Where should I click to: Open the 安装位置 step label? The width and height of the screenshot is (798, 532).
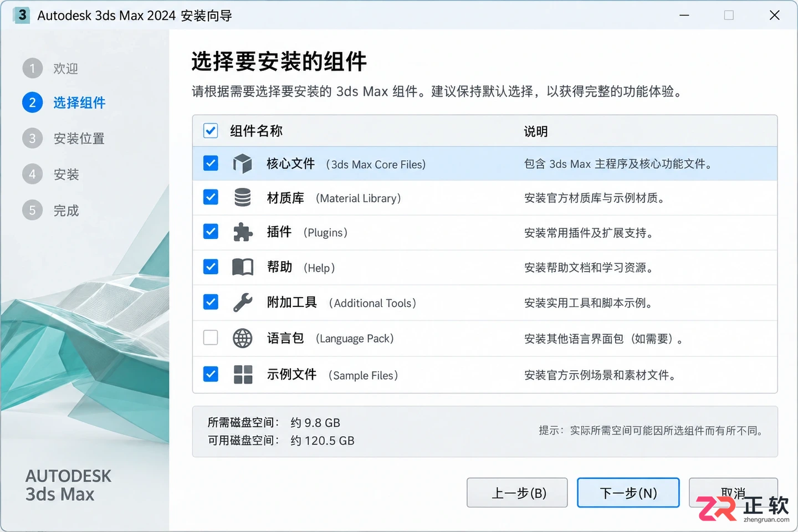(x=79, y=139)
